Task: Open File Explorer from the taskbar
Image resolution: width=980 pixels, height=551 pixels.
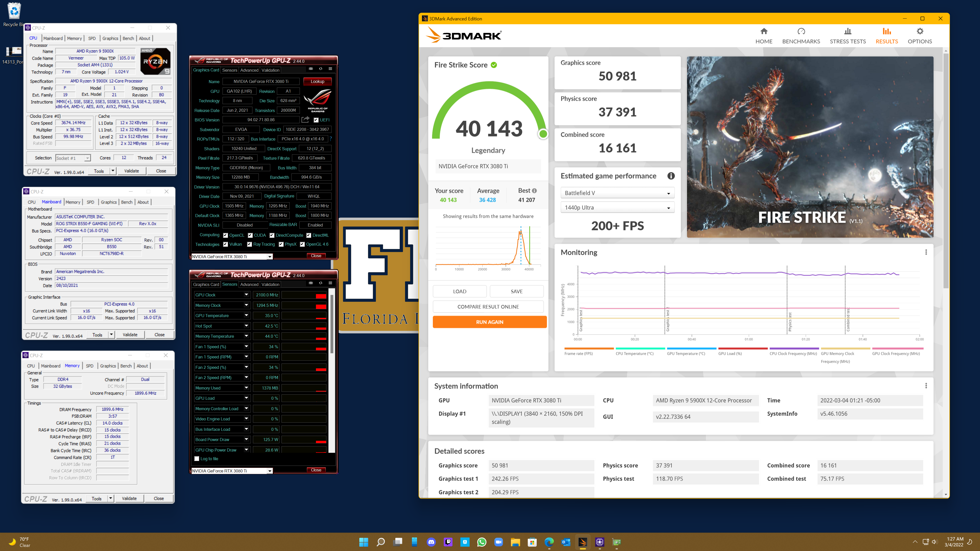Action: [515, 542]
